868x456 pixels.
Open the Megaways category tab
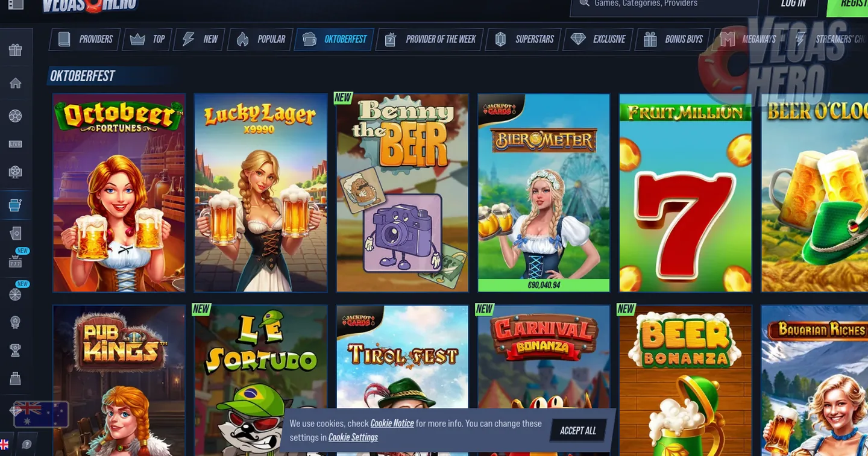click(x=749, y=39)
